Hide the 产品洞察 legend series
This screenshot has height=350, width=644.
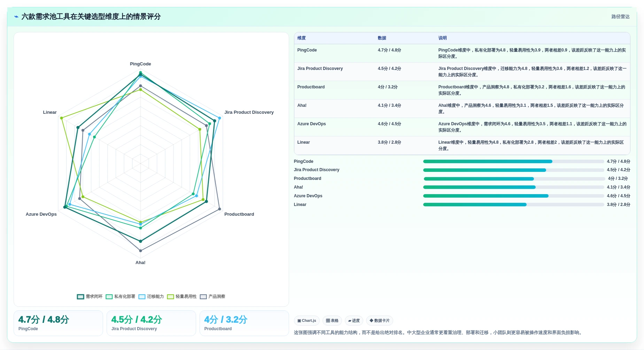pyautogui.click(x=212, y=297)
